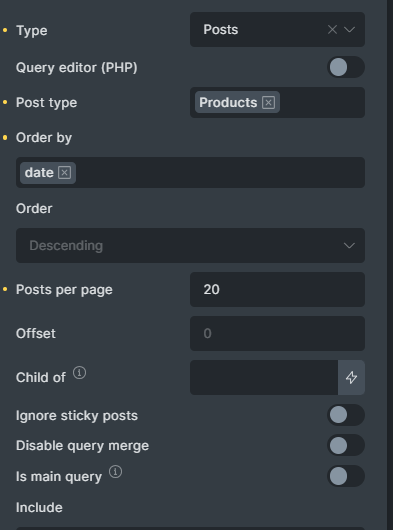Click the Order by label

coord(44,138)
